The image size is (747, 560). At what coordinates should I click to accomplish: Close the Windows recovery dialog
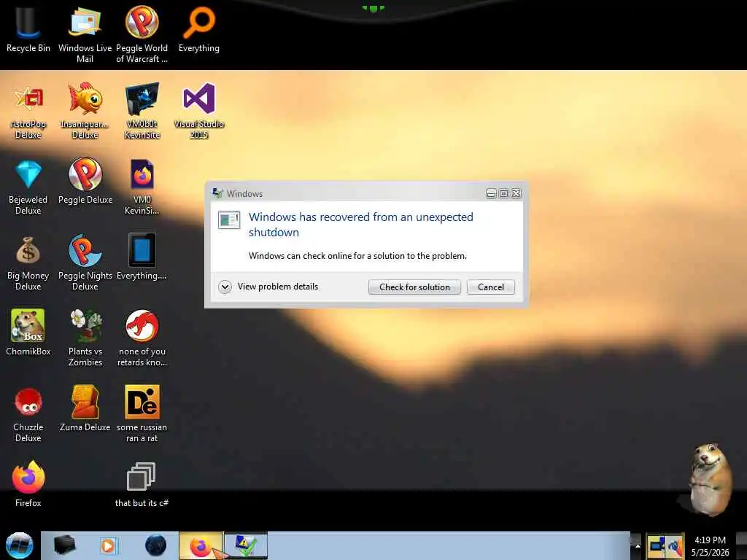(x=516, y=193)
